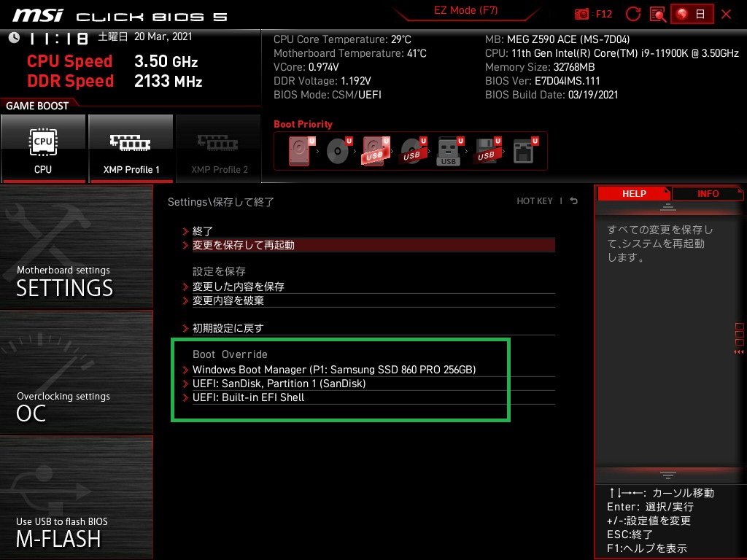The width and height of the screenshot is (747, 560).
Task: Click the arrow beside UEFI: Built-in EFI Shell
Action: pos(185,397)
